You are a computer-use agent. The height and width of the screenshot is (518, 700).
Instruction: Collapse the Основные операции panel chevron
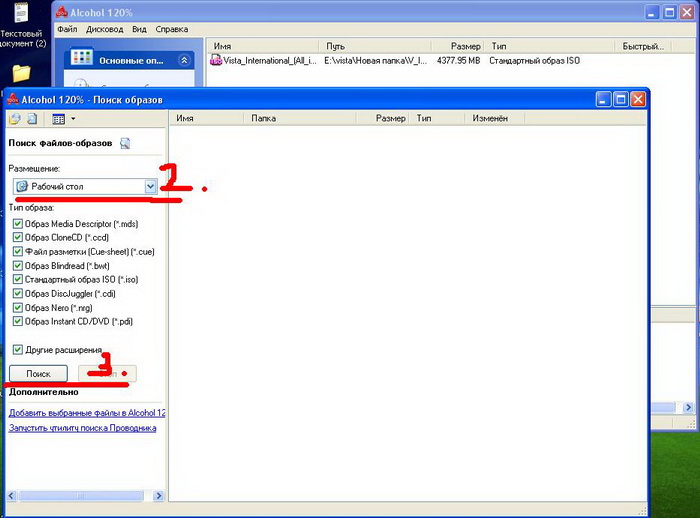[x=184, y=60]
